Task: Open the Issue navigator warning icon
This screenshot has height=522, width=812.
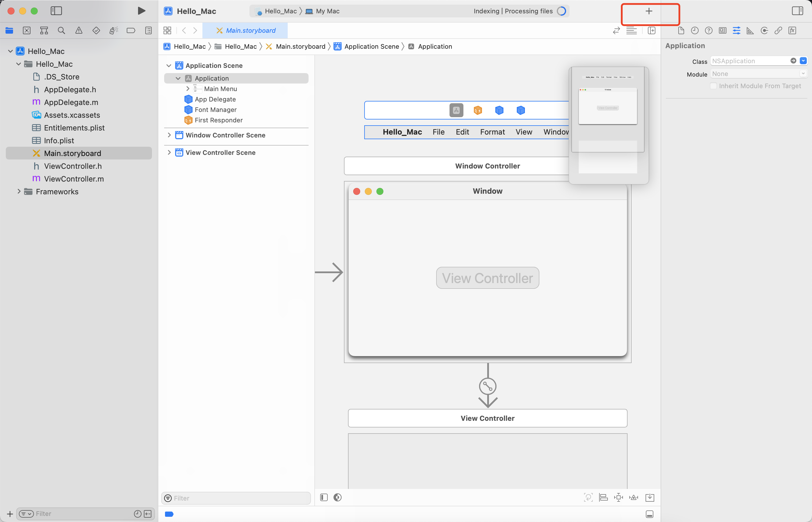Action: pos(79,30)
